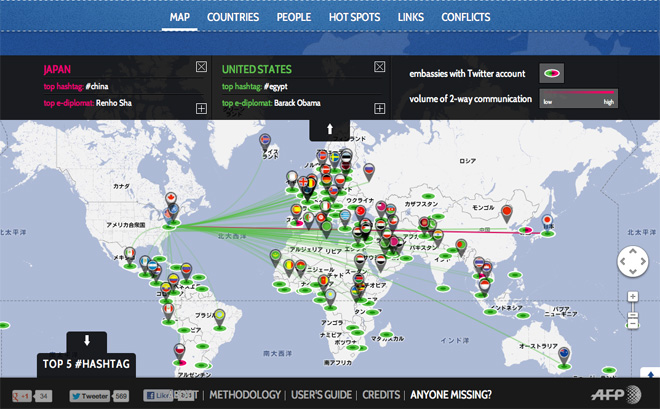
Task: Open the Hot Spots tab
Action: point(355,17)
